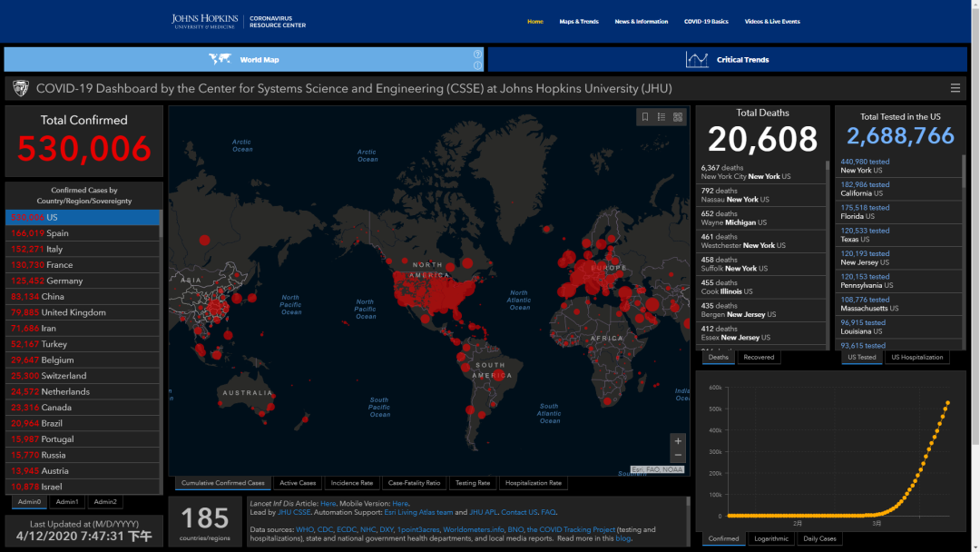This screenshot has height=552, width=980.
Task: Open the basemap gallery grid icon
Action: click(678, 117)
